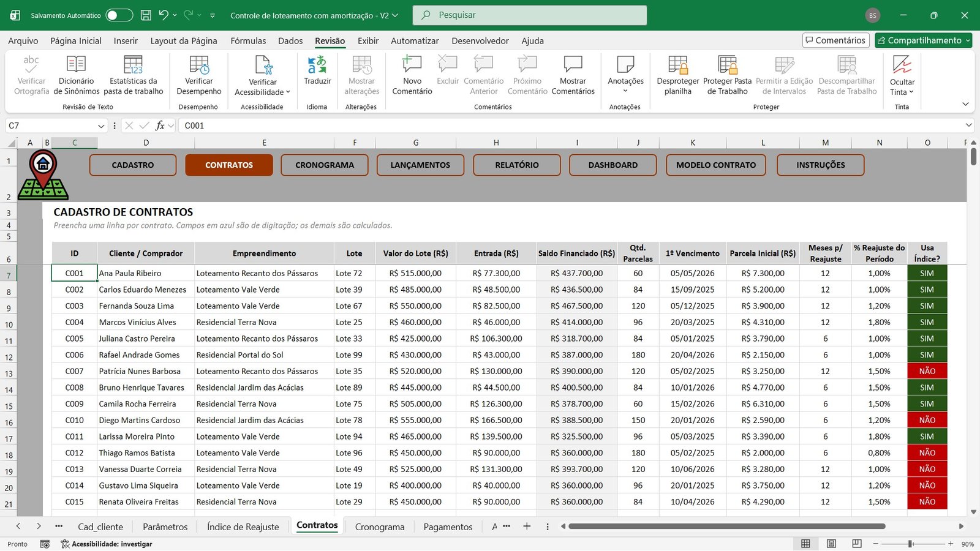Click the Comentários button
This screenshot has width=980, height=551.
(836, 40)
